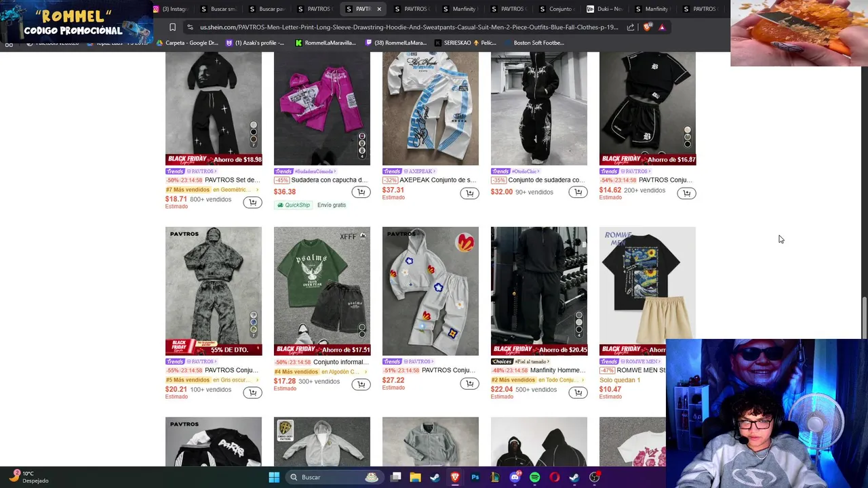Click the share page icon in address bar
The height and width of the screenshot is (488, 868).
click(x=631, y=27)
